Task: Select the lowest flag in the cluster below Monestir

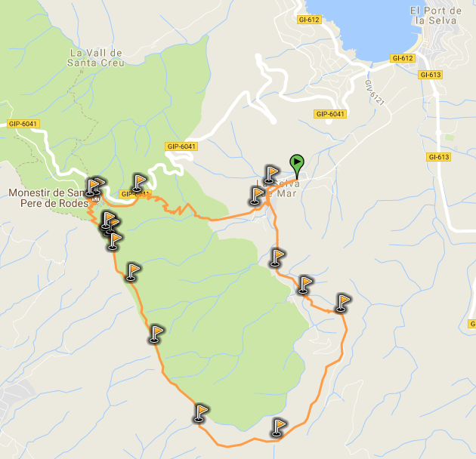Action: (114, 242)
